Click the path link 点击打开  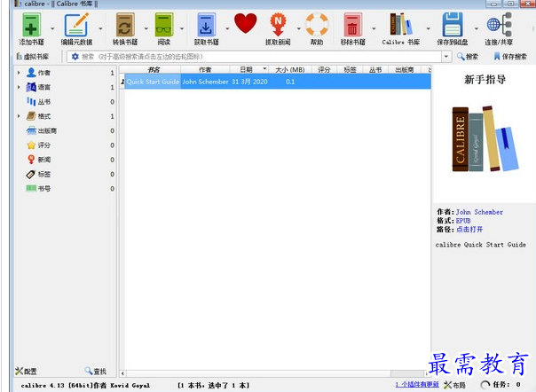[x=469, y=230]
